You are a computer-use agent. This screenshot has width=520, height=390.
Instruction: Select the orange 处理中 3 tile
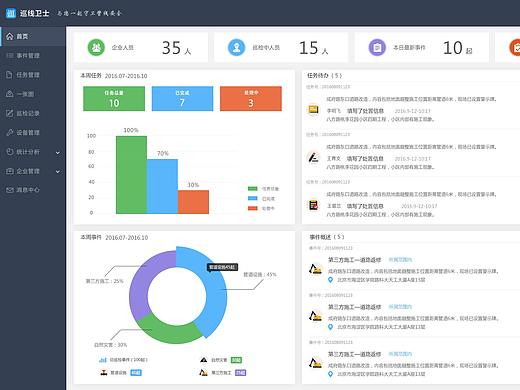coord(251,99)
